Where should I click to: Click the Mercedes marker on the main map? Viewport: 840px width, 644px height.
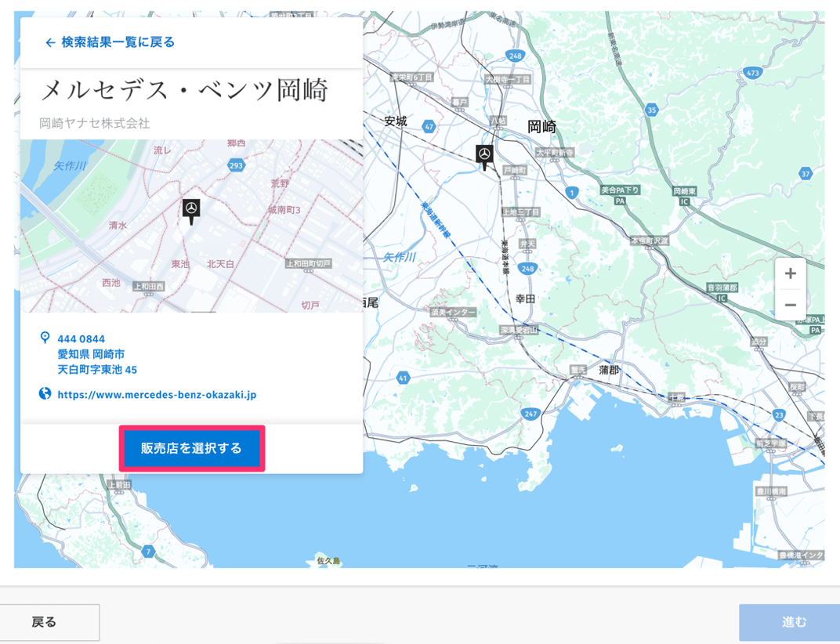[x=485, y=156]
